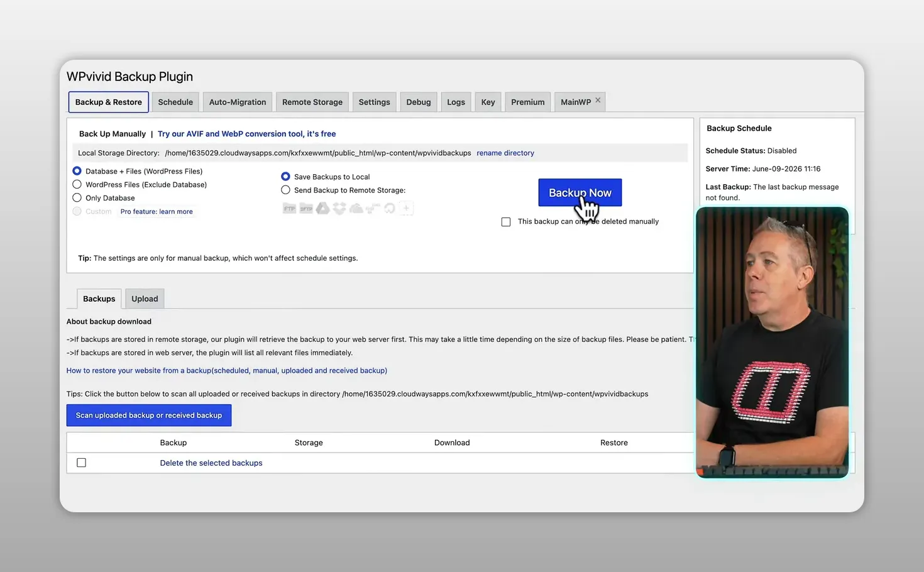Click the Backup column header
Screen dimensions: 924x572
(173, 443)
